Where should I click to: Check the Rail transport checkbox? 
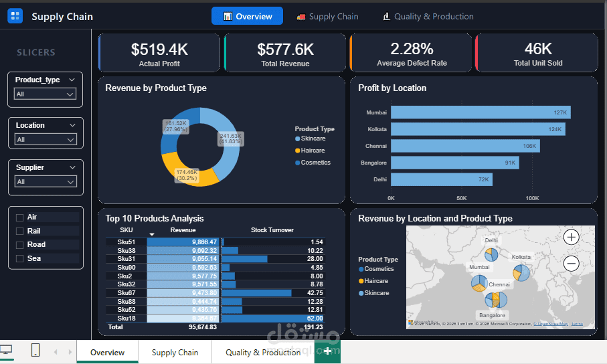[x=20, y=231]
